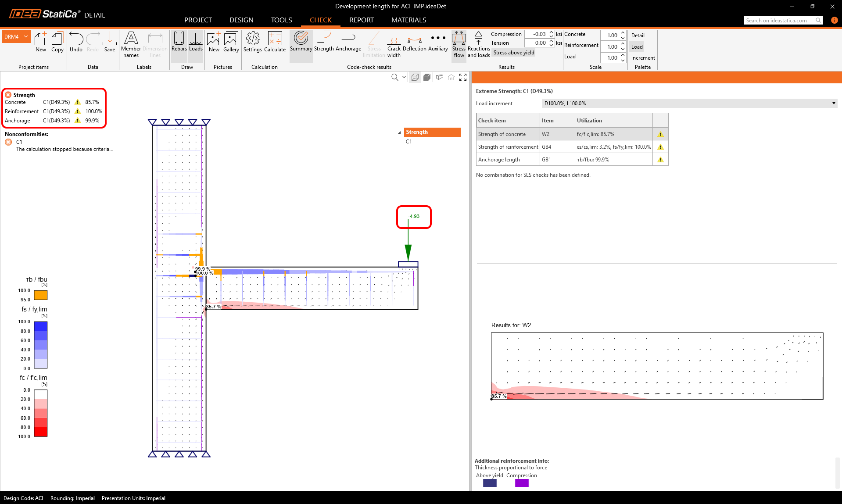The height and width of the screenshot is (504, 842).
Task: Collapse the Strength tree node
Action: click(x=399, y=132)
